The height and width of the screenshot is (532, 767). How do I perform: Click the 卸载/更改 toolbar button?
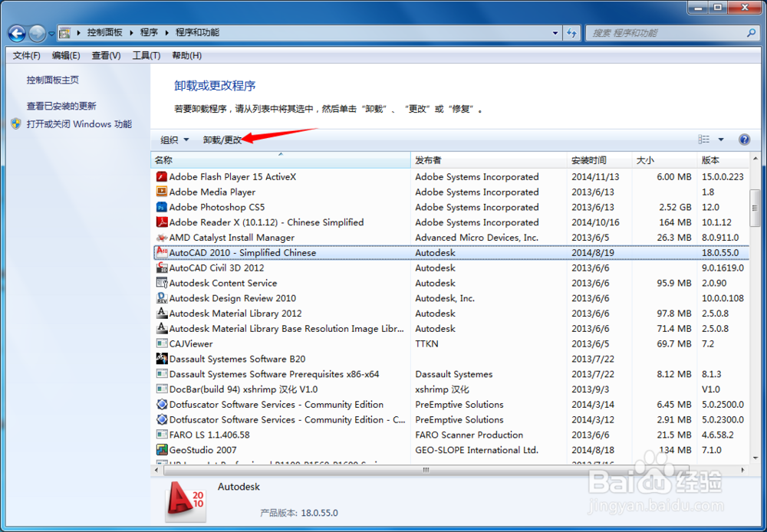tap(222, 140)
